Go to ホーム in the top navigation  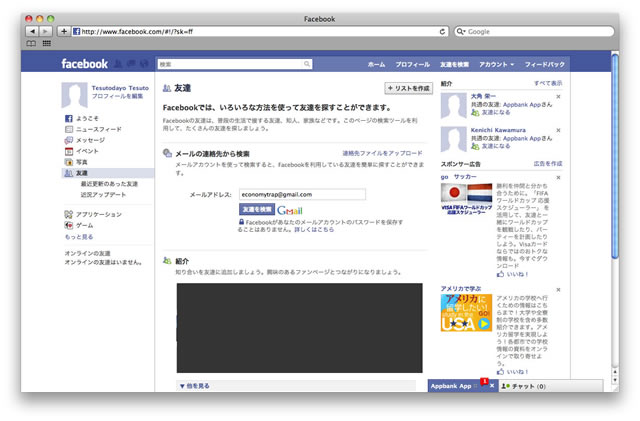coord(376,65)
